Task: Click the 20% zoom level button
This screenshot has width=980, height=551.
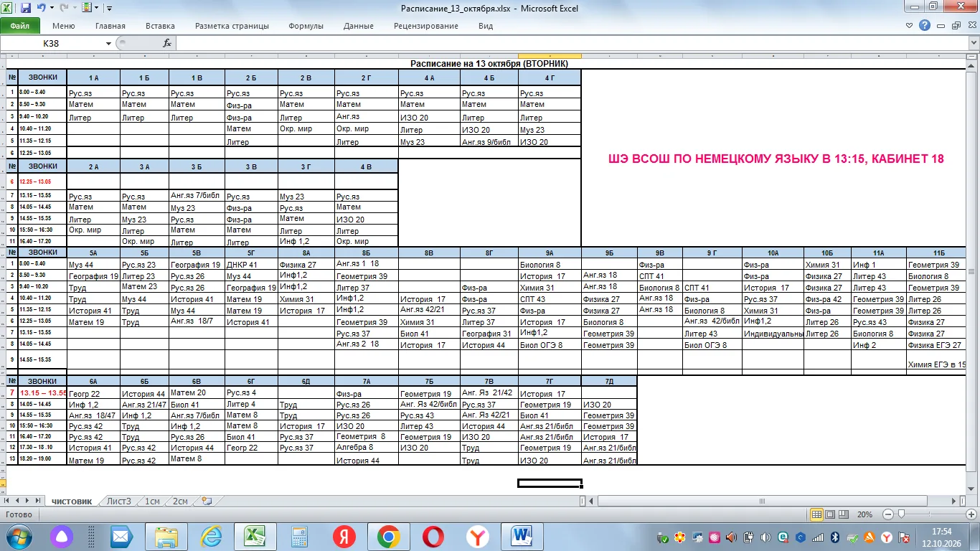Action: [865, 514]
